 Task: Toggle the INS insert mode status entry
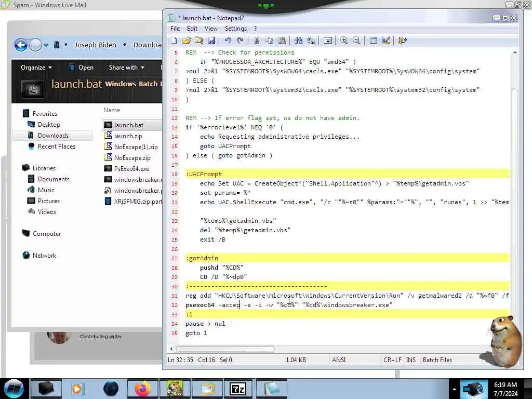410,360
